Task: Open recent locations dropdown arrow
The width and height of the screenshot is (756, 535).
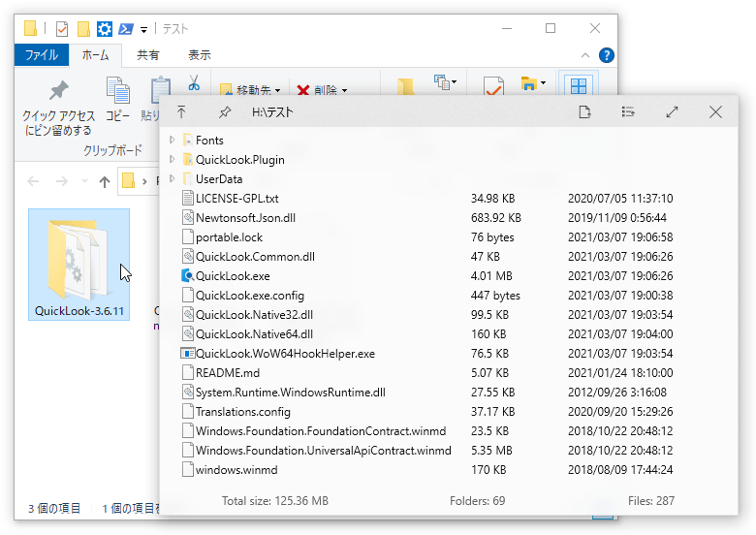Action: point(85,181)
